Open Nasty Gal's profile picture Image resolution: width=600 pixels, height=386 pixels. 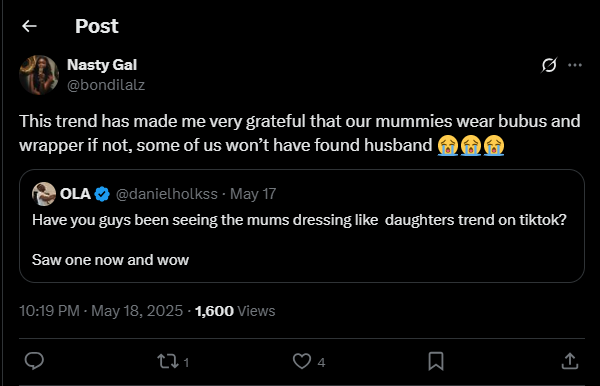39,75
